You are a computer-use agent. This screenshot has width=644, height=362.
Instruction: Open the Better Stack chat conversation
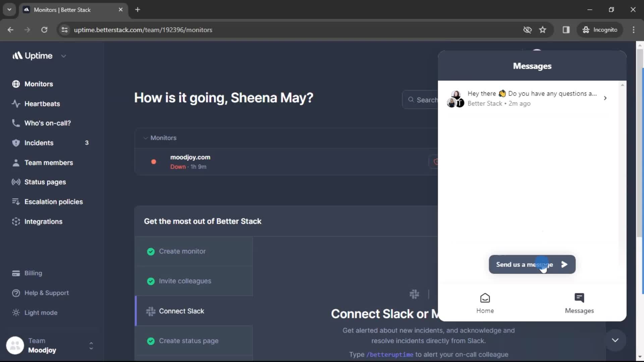coord(528,98)
